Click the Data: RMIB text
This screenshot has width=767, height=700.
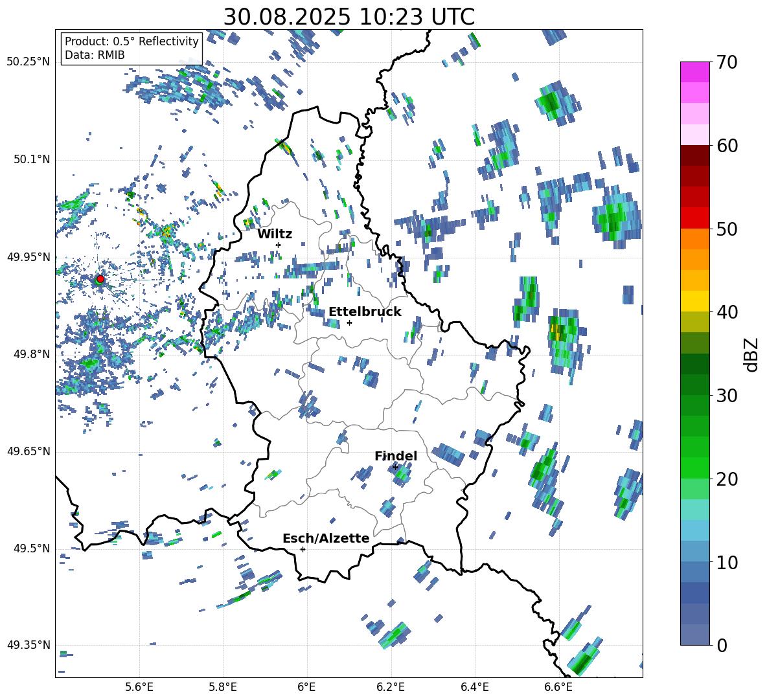95,55
